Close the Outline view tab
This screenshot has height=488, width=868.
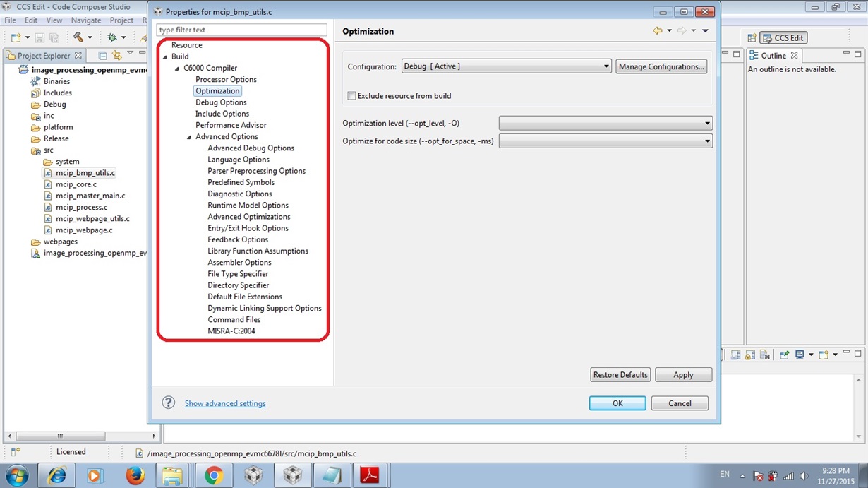pos(794,55)
